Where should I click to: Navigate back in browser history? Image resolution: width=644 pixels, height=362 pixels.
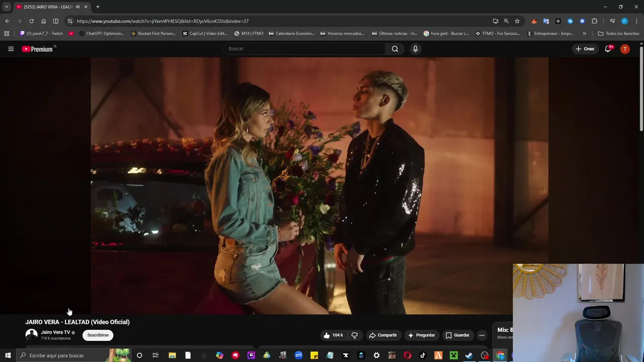click(x=7, y=21)
